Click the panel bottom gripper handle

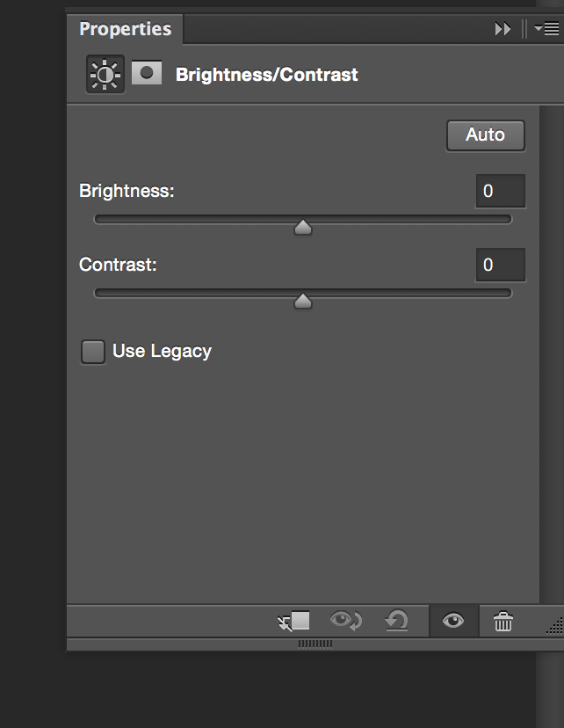[315, 644]
